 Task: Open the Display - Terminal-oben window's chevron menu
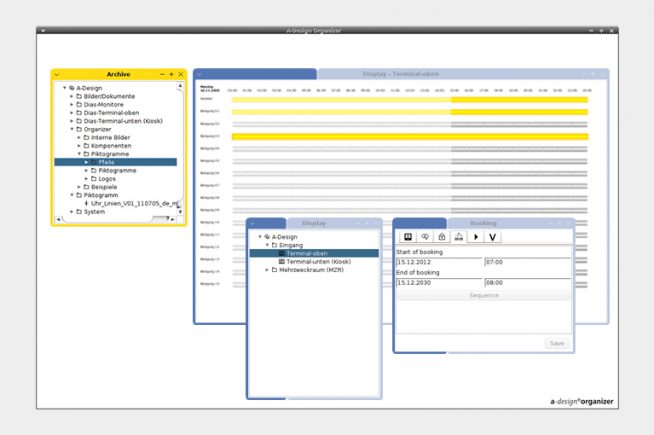pyautogui.click(x=199, y=74)
